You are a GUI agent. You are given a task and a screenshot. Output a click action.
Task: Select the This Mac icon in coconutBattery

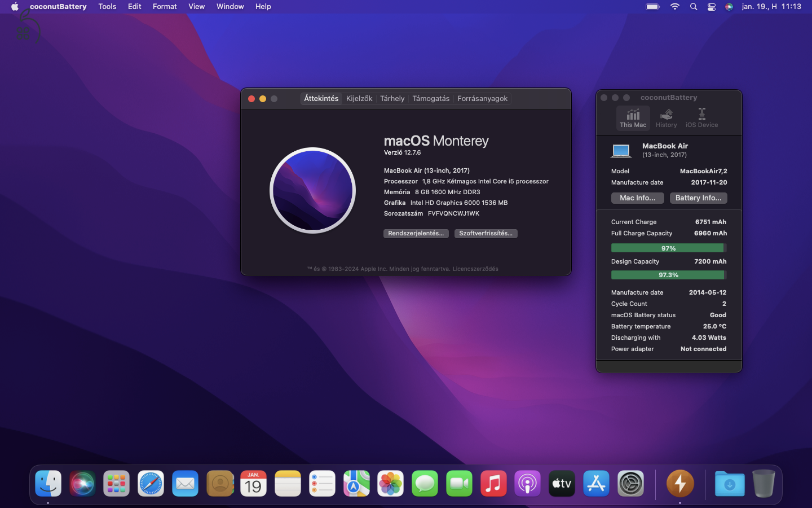[633, 118]
